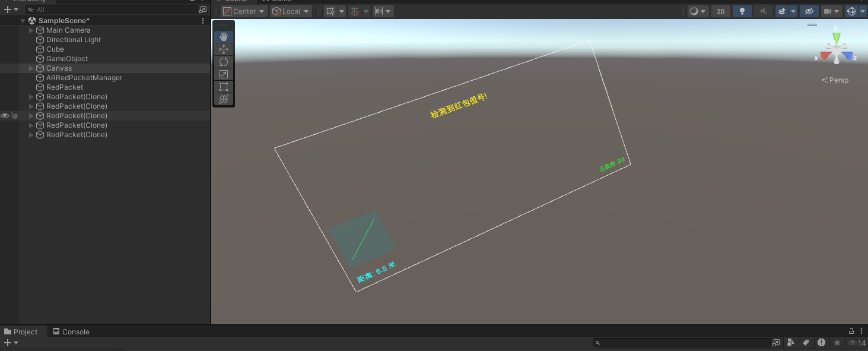Click the Gizmos globe icon
The image size is (868, 351).
(x=851, y=11)
